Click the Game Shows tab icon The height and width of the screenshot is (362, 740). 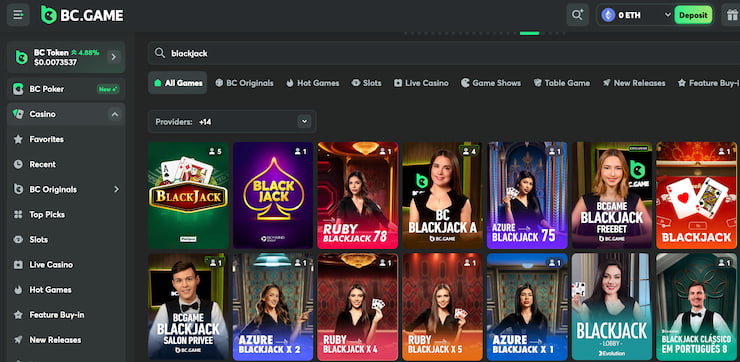(x=465, y=83)
